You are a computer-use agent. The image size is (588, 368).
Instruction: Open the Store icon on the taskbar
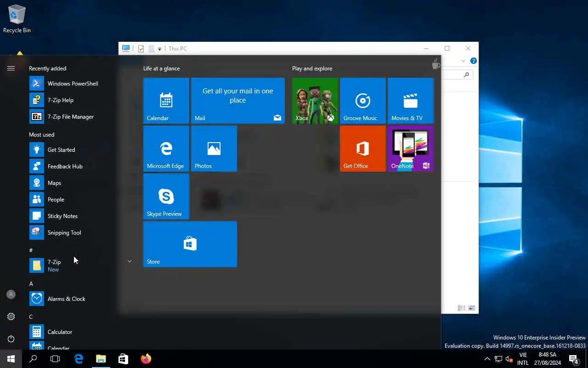pos(123,359)
